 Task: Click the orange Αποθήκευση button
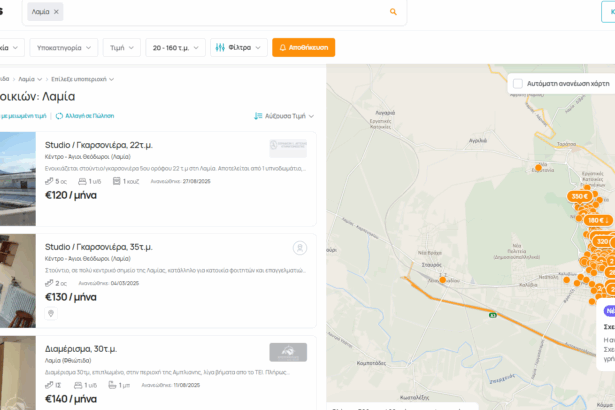[303, 47]
